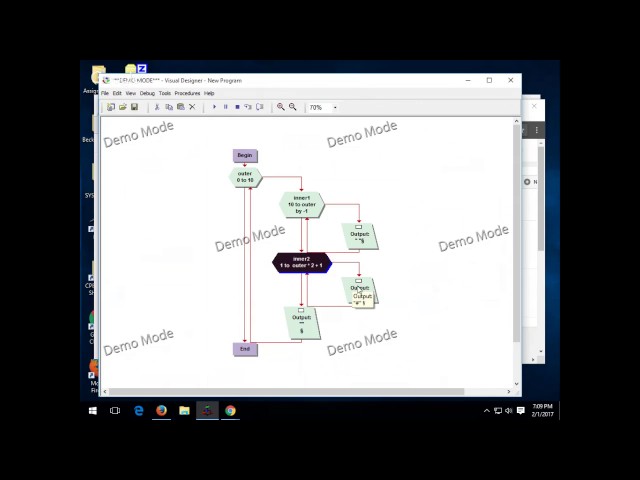This screenshot has width=640, height=480.
Task: Click the zoom in magnifier icon
Action: click(281, 107)
